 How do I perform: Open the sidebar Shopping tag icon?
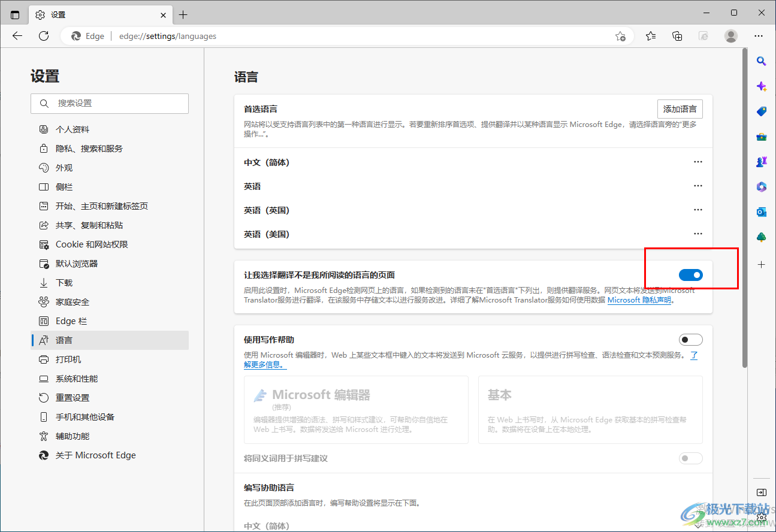pyautogui.click(x=762, y=111)
